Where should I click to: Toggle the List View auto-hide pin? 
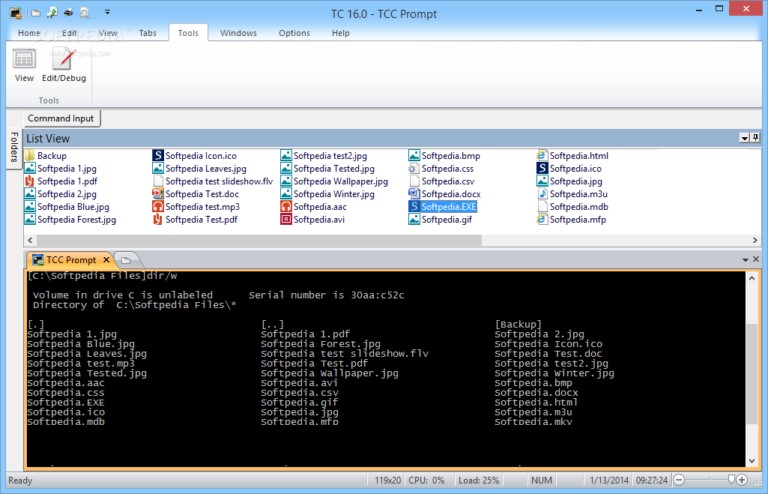point(755,138)
